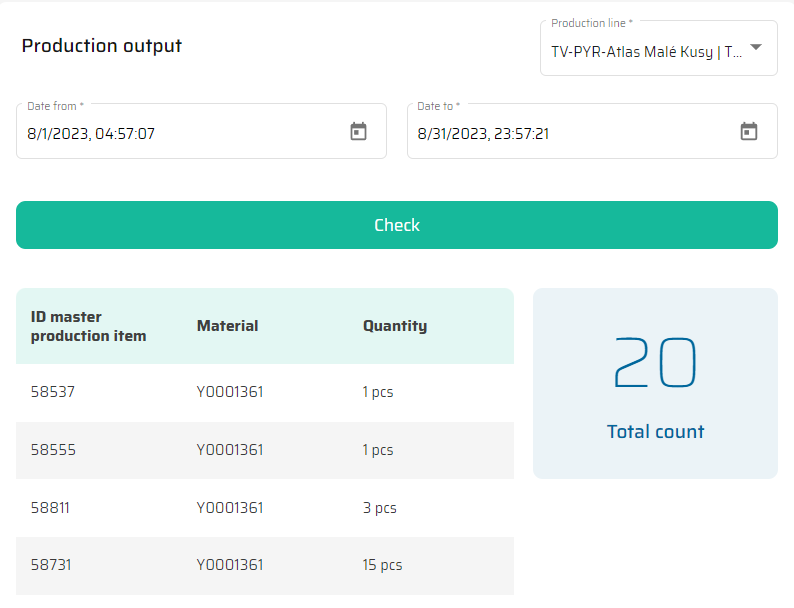This screenshot has width=794, height=608.
Task: Select the TV-PYR-Atlas Malé Kusy line value
Action: (646, 52)
